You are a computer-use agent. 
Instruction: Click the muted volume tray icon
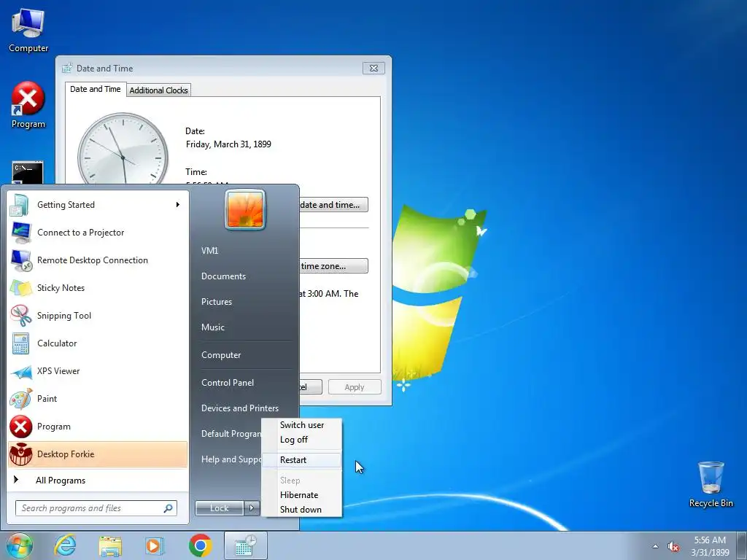[x=673, y=547]
